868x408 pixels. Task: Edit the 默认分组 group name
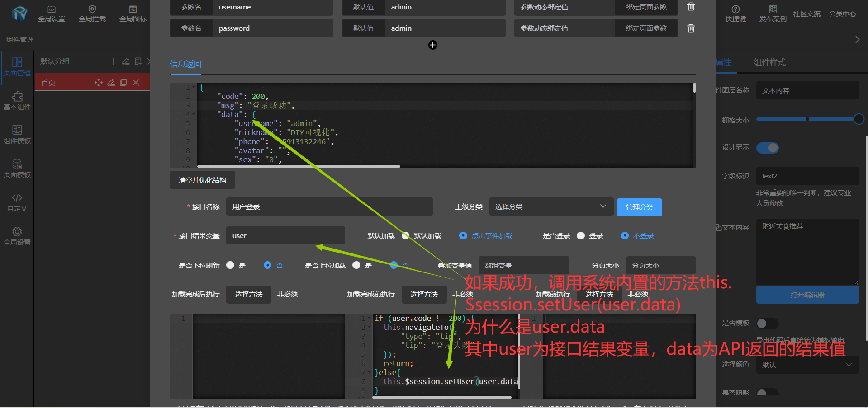[126, 61]
